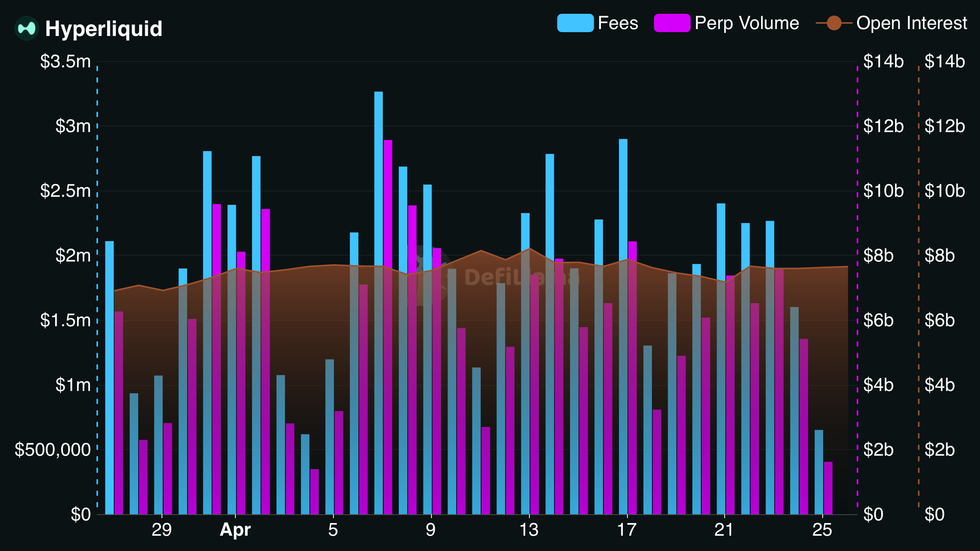Click the $3.5m label on the left axis
This screenshot has height=551, width=980.
point(65,61)
